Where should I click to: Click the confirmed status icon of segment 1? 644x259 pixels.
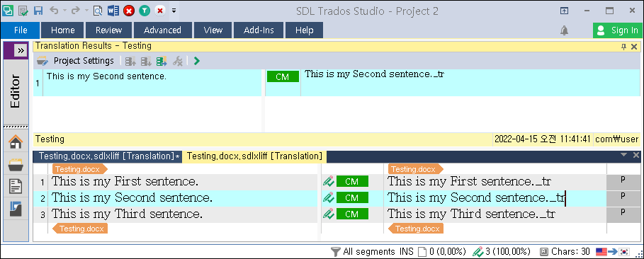[328, 181]
